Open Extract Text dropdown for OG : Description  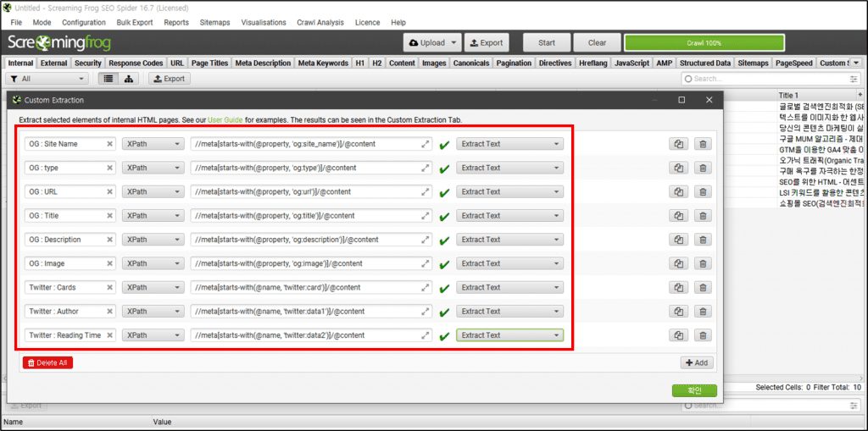(509, 240)
